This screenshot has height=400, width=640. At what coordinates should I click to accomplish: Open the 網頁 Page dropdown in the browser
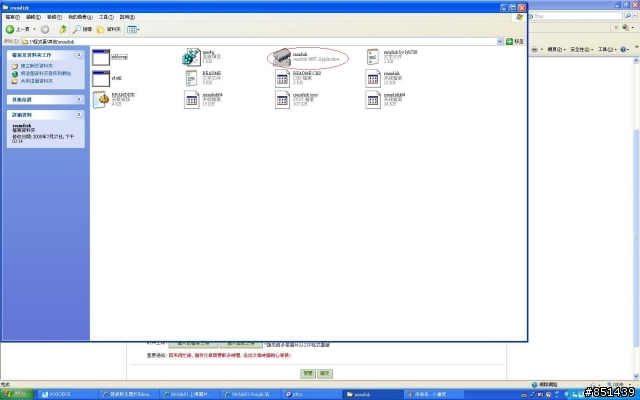[556, 49]
